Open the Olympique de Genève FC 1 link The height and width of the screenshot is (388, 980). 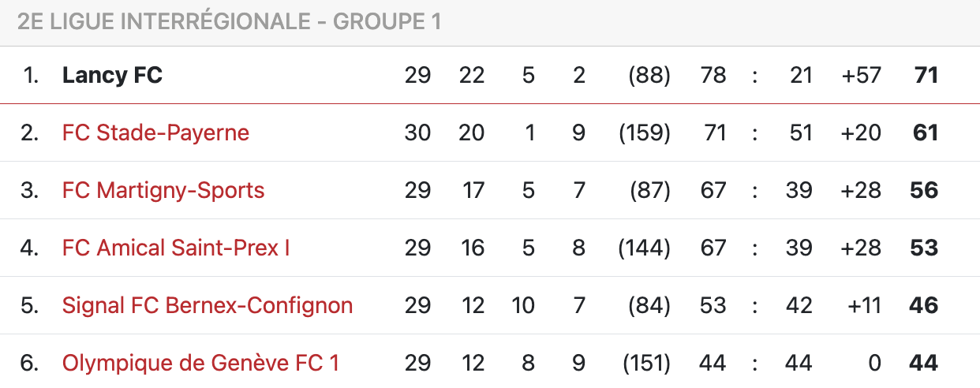click(200, 363)
